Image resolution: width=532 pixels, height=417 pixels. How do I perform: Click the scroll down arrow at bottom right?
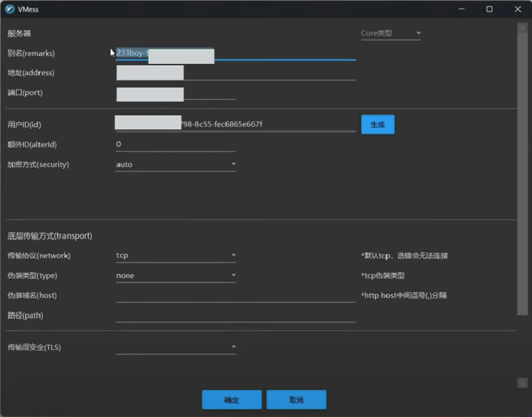click(522, 383)
